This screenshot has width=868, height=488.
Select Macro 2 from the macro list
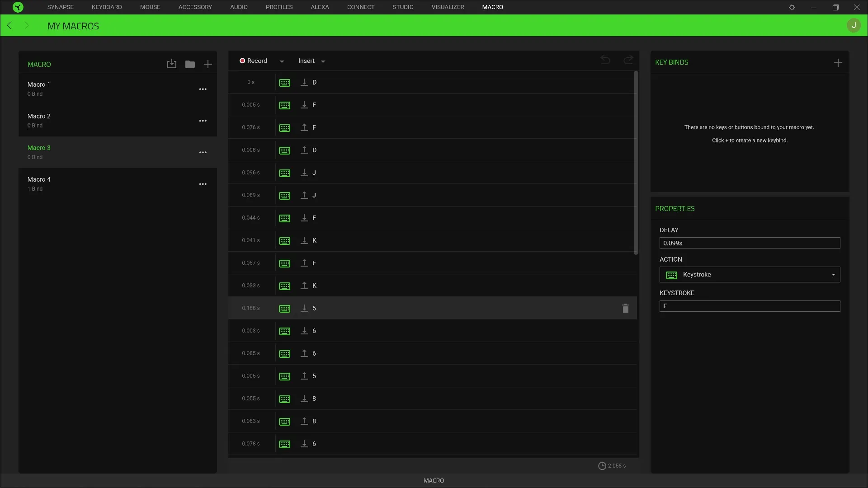[90, 120]
